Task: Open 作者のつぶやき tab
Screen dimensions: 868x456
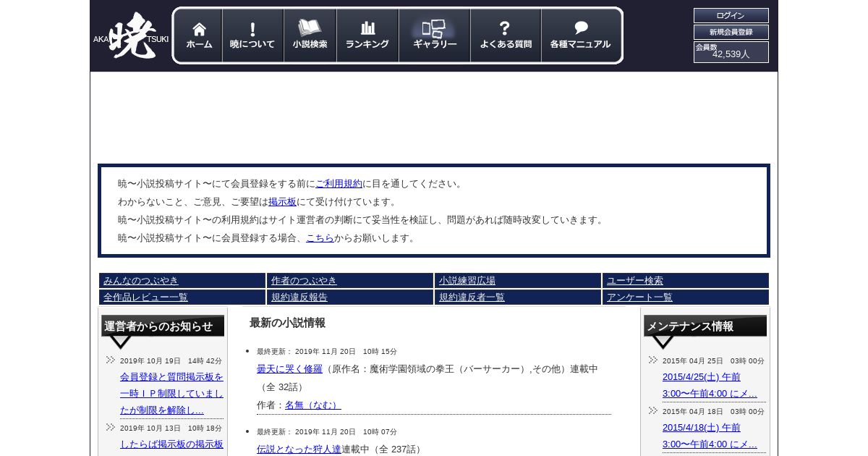Action: pos(350,280)
